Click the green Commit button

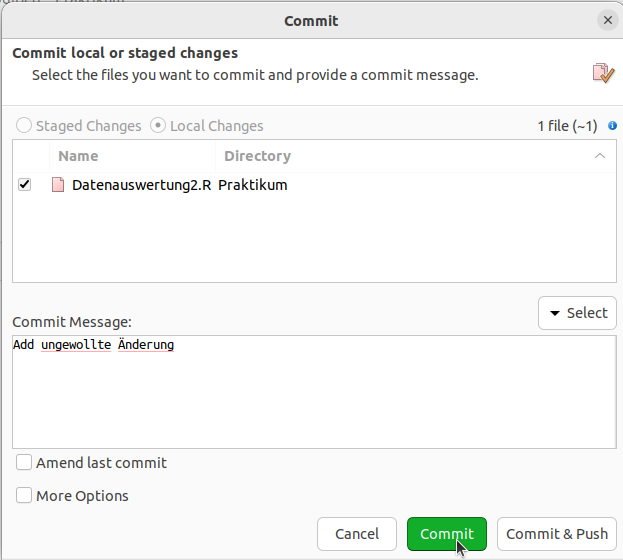447,534
